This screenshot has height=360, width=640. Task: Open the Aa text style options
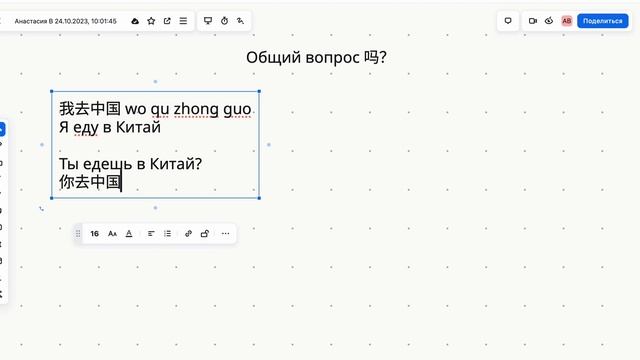(x=112, y=233)
